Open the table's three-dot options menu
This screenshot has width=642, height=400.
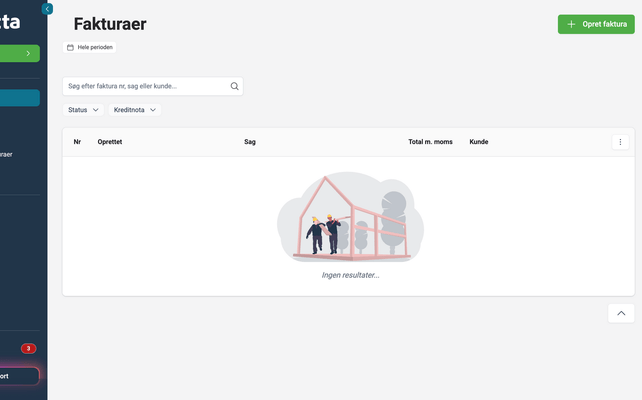pos(620,142)
